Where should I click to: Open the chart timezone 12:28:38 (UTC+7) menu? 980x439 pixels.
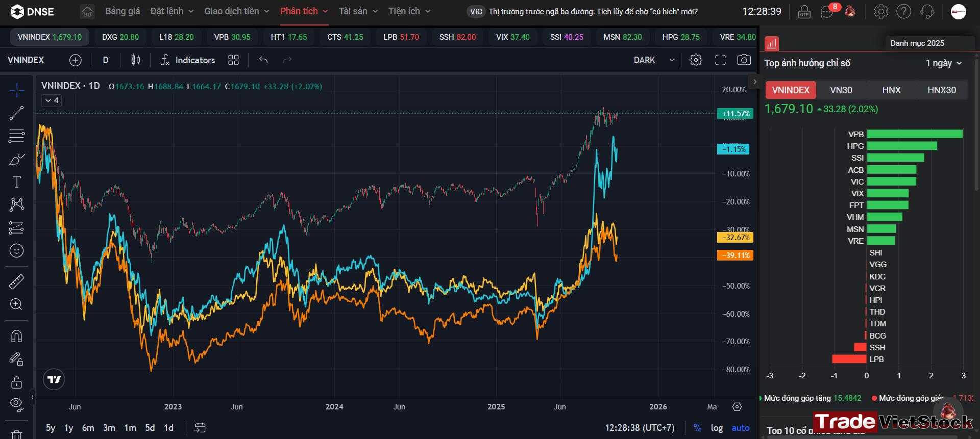click(640, 428)
